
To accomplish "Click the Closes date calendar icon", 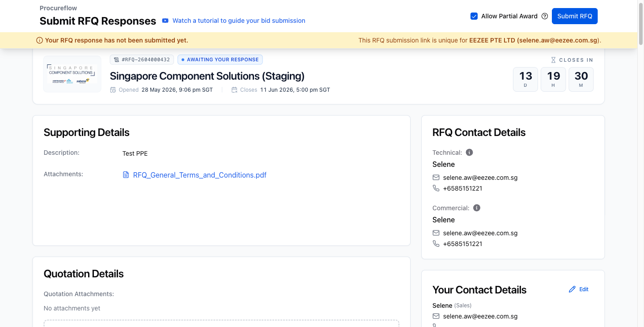I will tap(234, 90).
